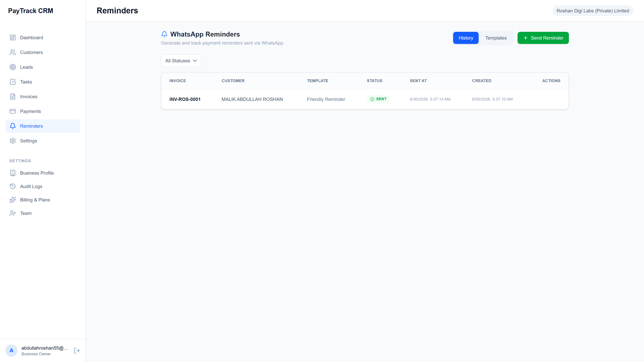Click the SENT status badge
Image resolution: width=644 pixels, height=362 pixels.
378,99
